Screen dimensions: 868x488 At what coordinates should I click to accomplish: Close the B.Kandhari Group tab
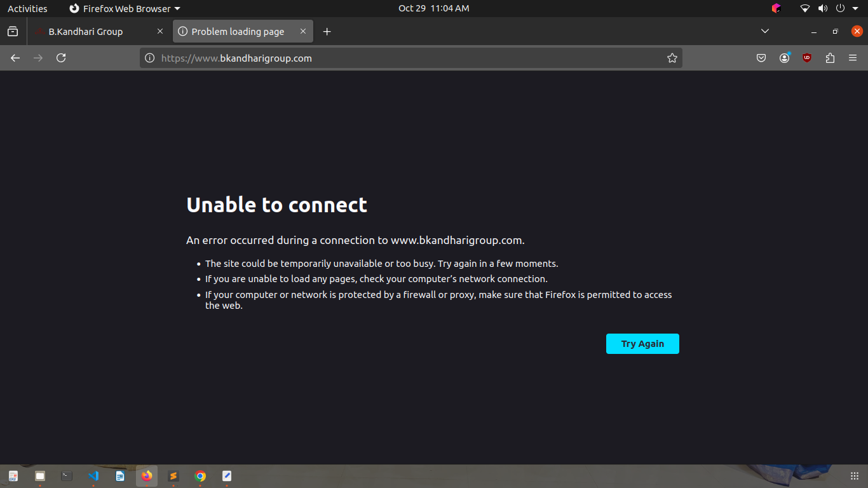click(160, 31)
